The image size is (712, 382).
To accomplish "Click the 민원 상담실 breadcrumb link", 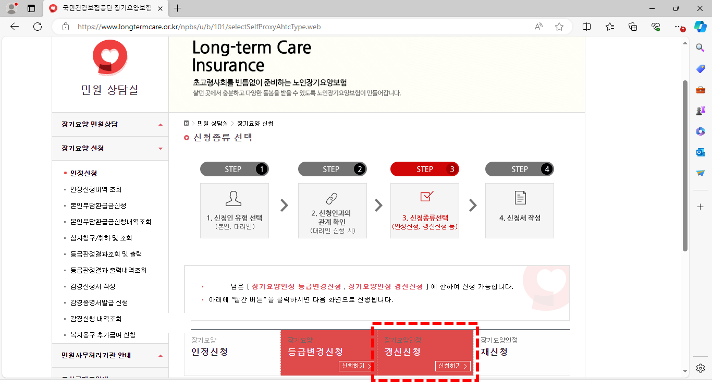I will [212, 123].
